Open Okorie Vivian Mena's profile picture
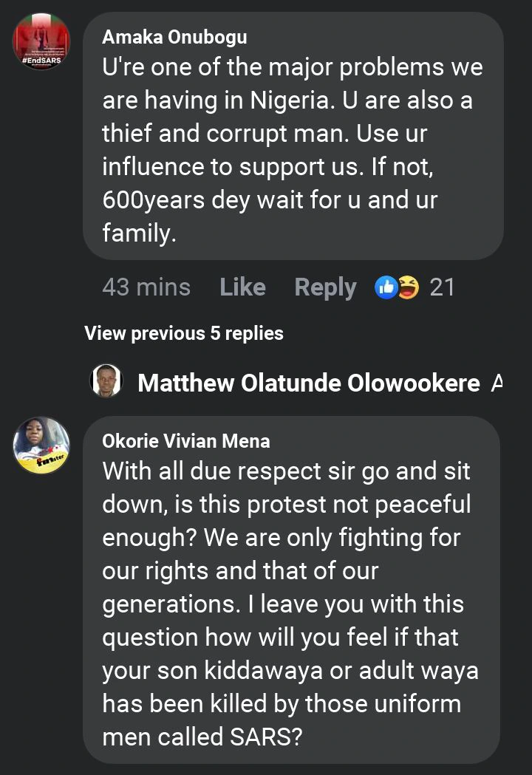This screenshot has height=775, width=532. pos(41,445)
